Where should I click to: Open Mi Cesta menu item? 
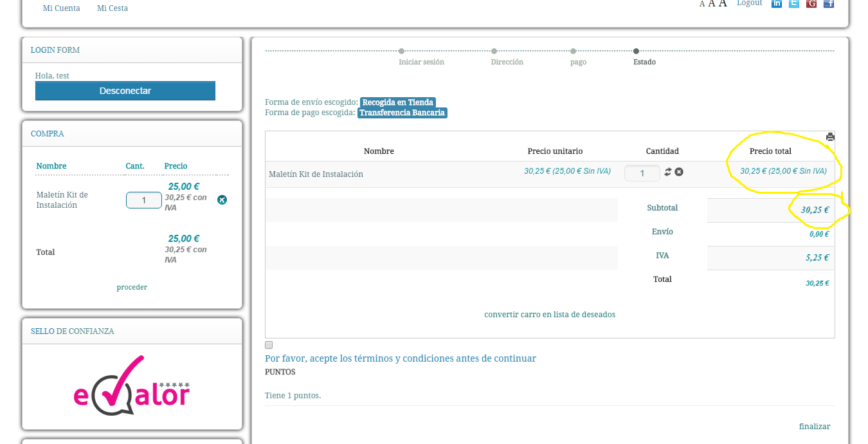113,8
